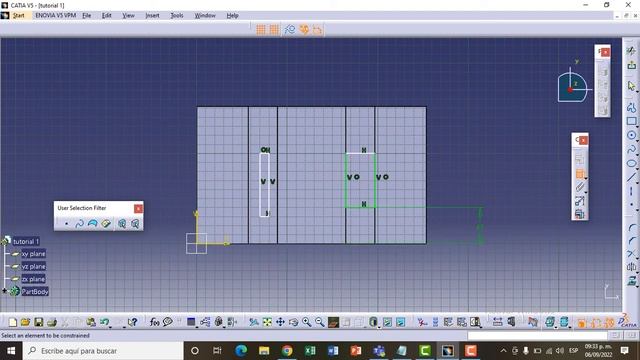The height and width of the screenshot is (360, 640).
Task: Select the Ellipse sketch tool
Action: pyautogui.click(x=631, y=163)
